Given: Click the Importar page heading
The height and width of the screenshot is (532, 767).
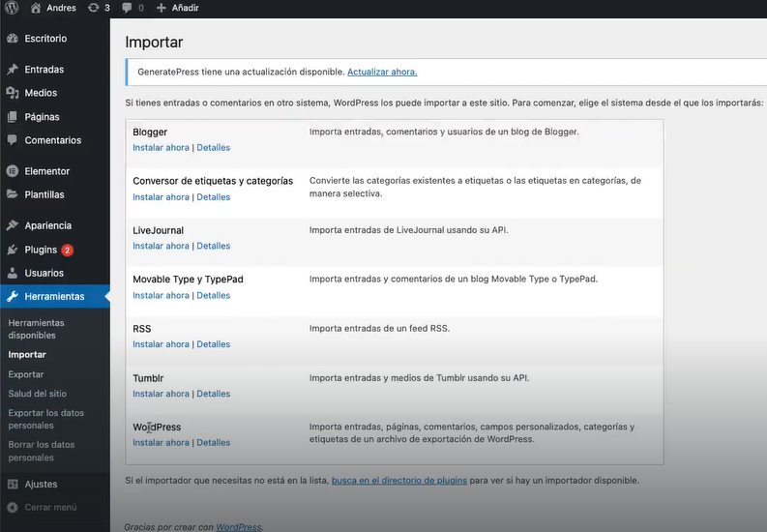Looking at the screenshot, I should click(x=154, y=42).
